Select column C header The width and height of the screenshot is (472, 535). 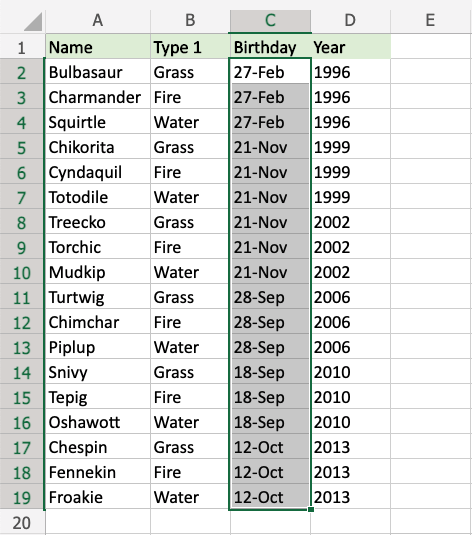click(x=270, y=20)
